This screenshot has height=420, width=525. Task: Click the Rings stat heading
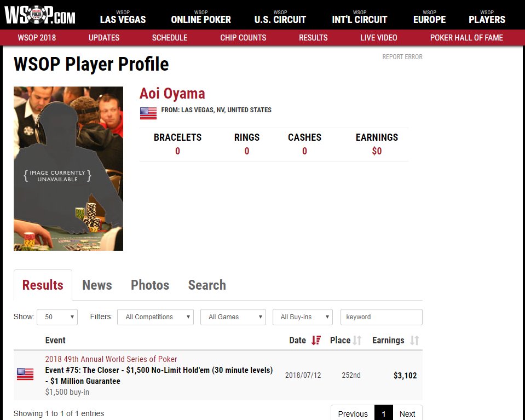[247, 137]
